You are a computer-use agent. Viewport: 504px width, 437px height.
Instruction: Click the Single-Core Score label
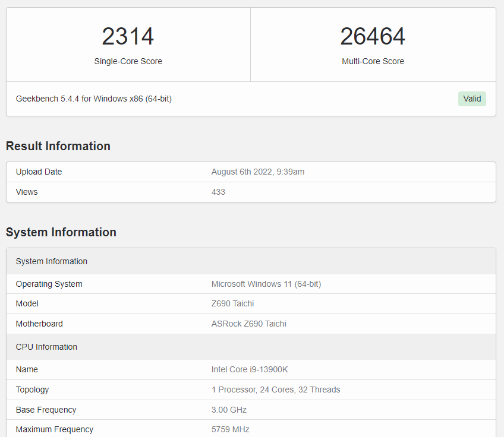(128, 61)
